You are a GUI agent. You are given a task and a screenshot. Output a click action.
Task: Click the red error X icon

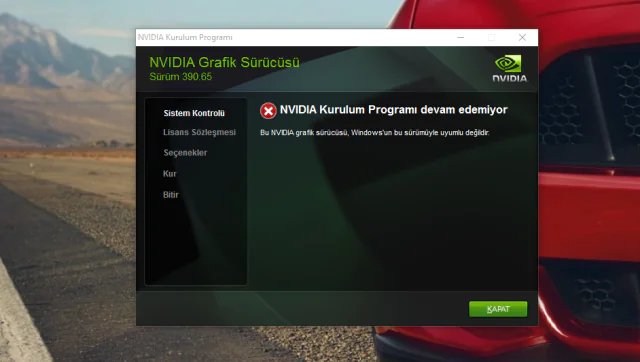click(268, 111)
